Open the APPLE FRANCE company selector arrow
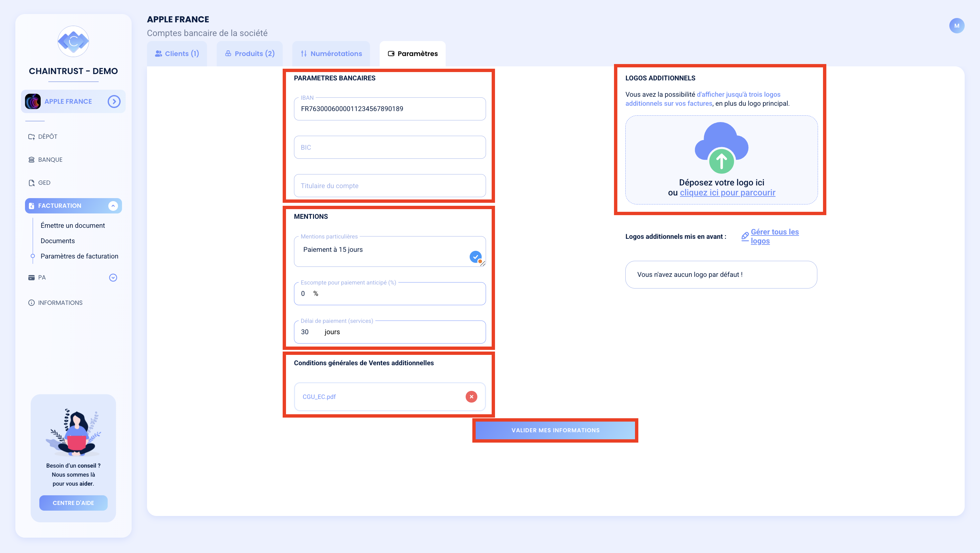This screenshot has height=553, width=980. coord(114,102)
